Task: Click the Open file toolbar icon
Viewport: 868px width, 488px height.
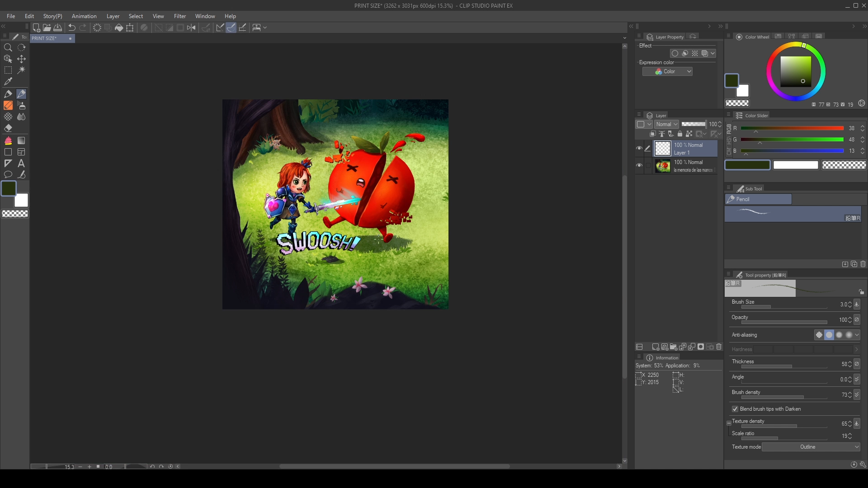Action: tap(47, 28)
